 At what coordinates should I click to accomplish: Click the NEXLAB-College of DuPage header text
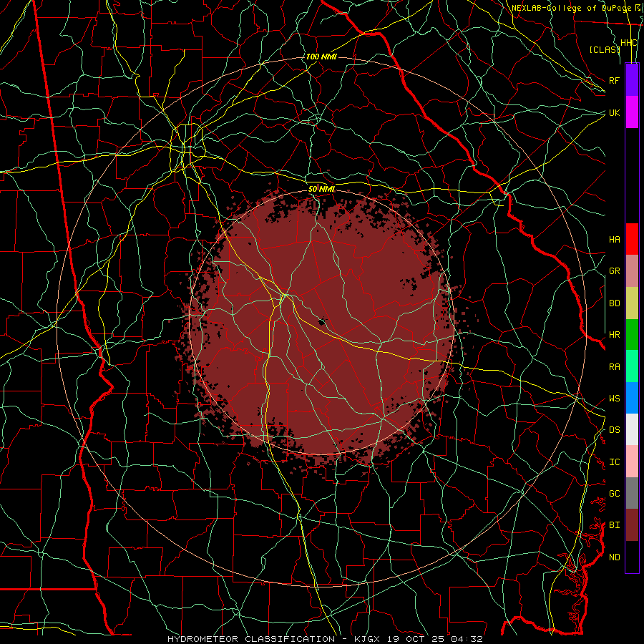(x=571, y=8)
